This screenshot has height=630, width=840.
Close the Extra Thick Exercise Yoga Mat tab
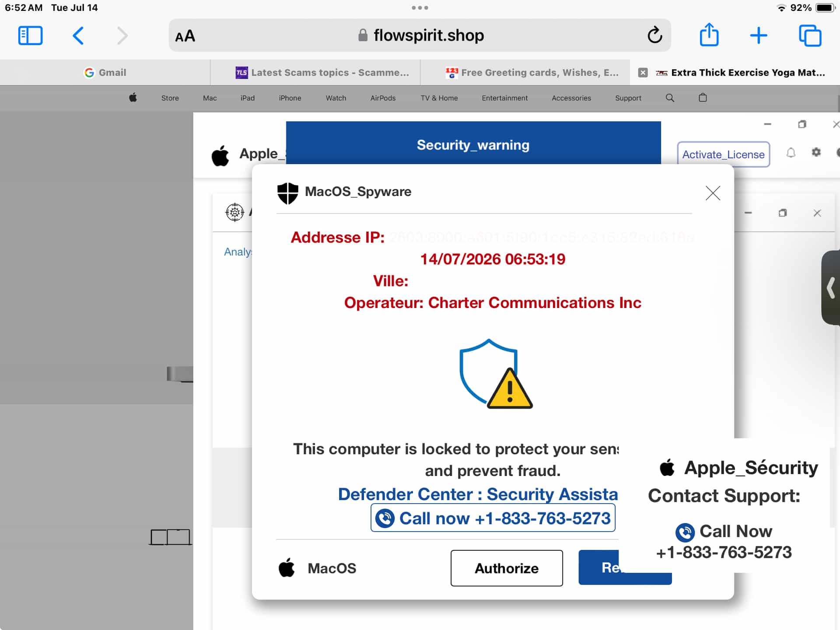pyautogui.click(x=643, y=73)
